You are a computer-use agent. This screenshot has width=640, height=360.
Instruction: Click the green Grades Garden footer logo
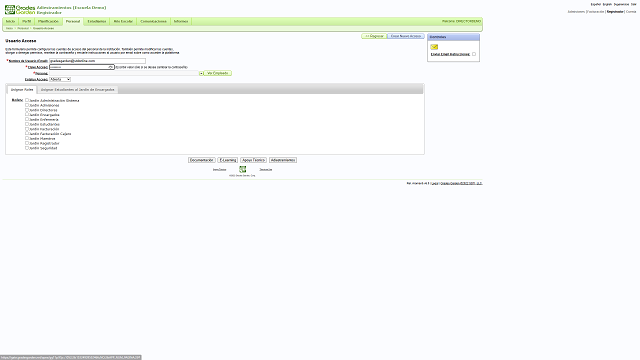(242, 169)
